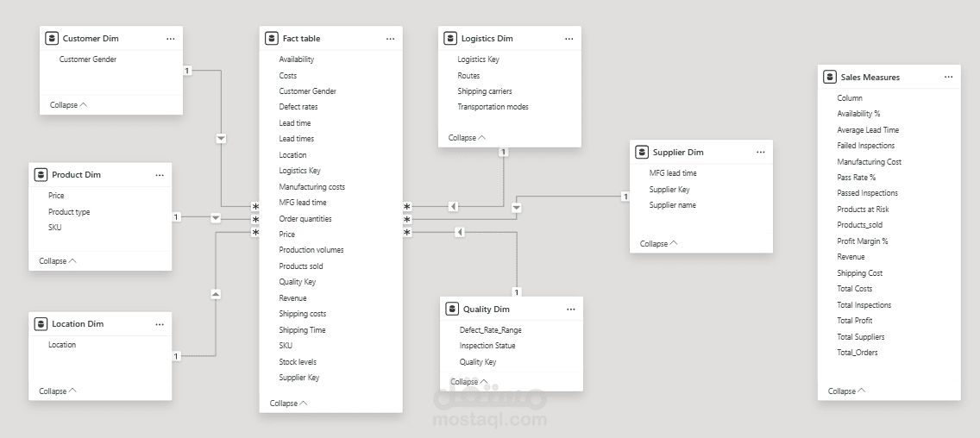The width and height of the screenshot is (980, 438).
Task: Select Profit Margin % measure
Action: coord(862,241)
